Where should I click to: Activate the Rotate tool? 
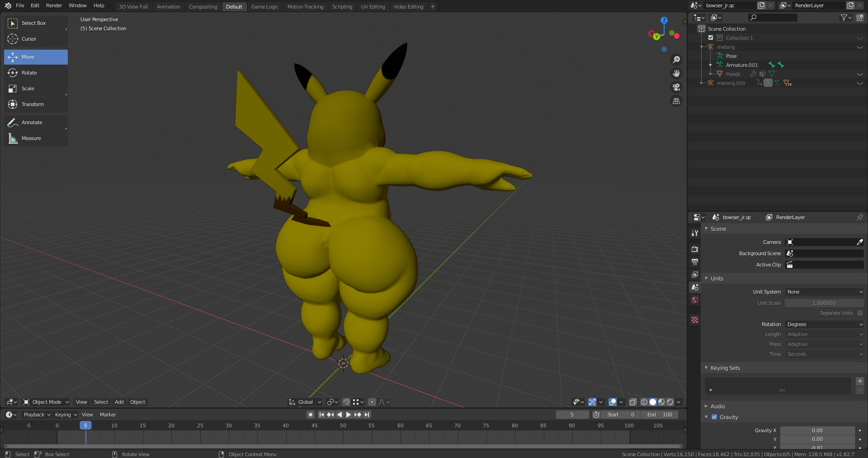tap(36, 73)
